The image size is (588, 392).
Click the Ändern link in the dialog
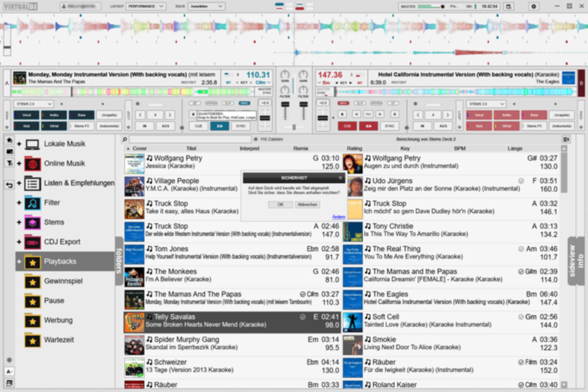tap(339, 217)
